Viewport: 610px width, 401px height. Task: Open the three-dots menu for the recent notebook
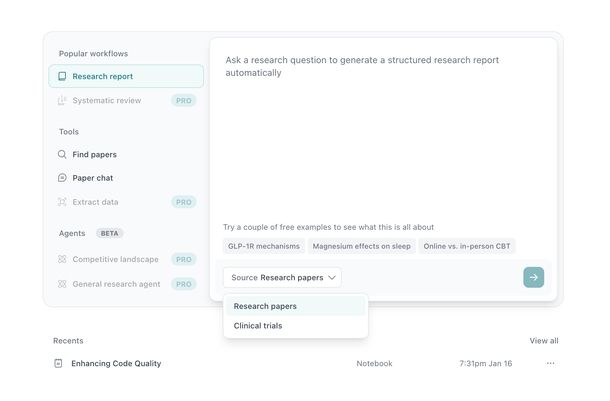tap(550, 363)
